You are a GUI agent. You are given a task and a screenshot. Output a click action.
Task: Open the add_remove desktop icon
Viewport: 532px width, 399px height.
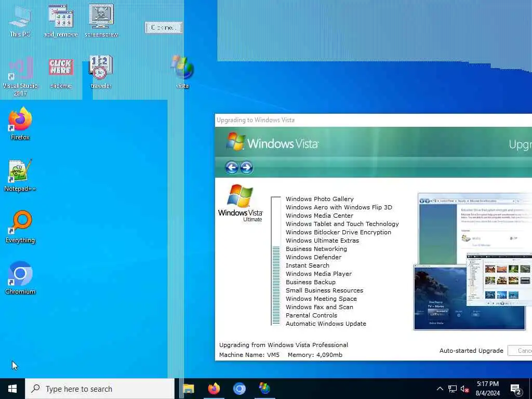click(61, 20)
